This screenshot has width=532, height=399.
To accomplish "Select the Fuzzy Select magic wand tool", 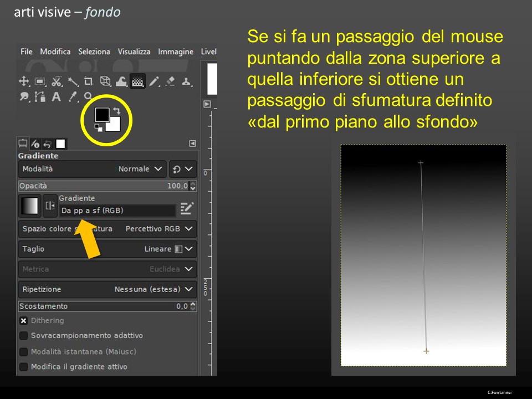I will point(73,82).
